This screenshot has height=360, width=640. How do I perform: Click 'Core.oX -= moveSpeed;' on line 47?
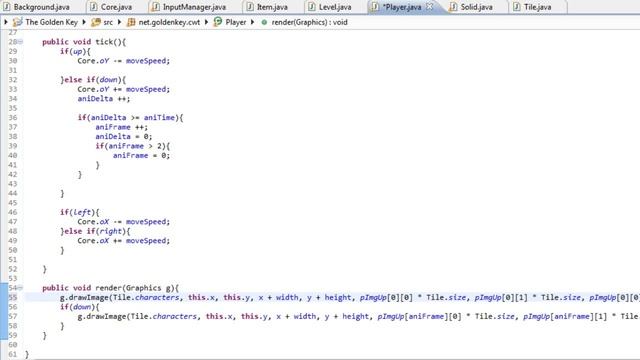click(x=124, y=222)
